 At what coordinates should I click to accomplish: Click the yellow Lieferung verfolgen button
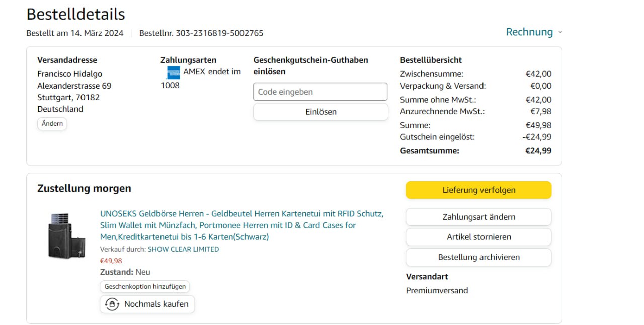tap(478, 190)
